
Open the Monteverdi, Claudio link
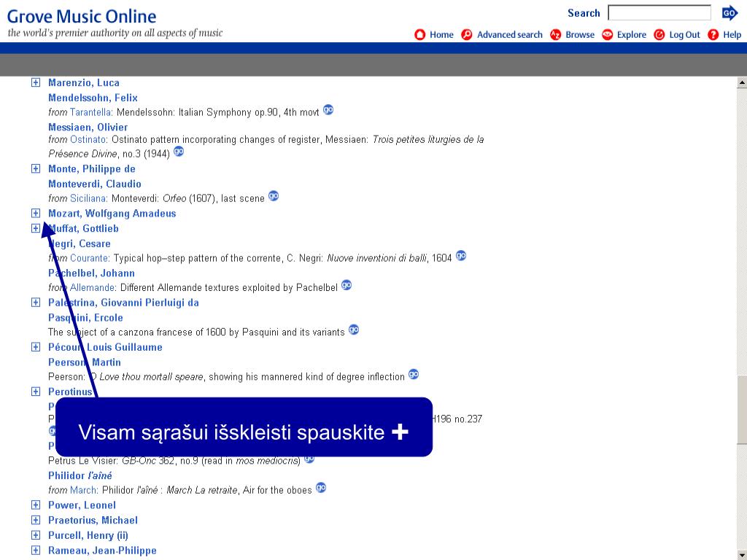[95, 184]
